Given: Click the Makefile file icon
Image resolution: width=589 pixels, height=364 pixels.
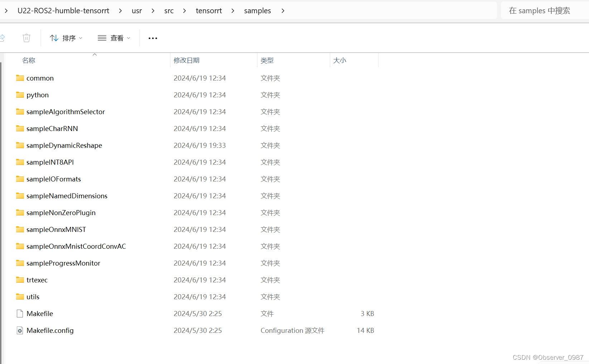Looking at the screenshot, I should tap(20, 314).
